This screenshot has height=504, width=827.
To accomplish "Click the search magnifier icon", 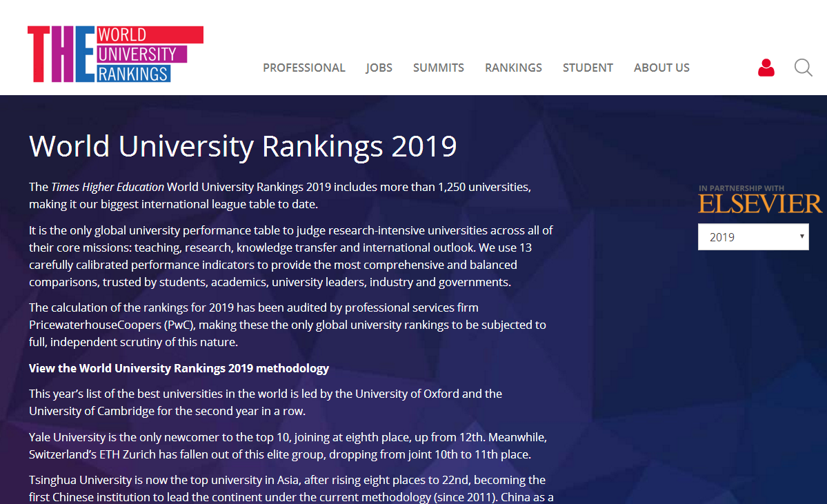I will tap(804, 68).
